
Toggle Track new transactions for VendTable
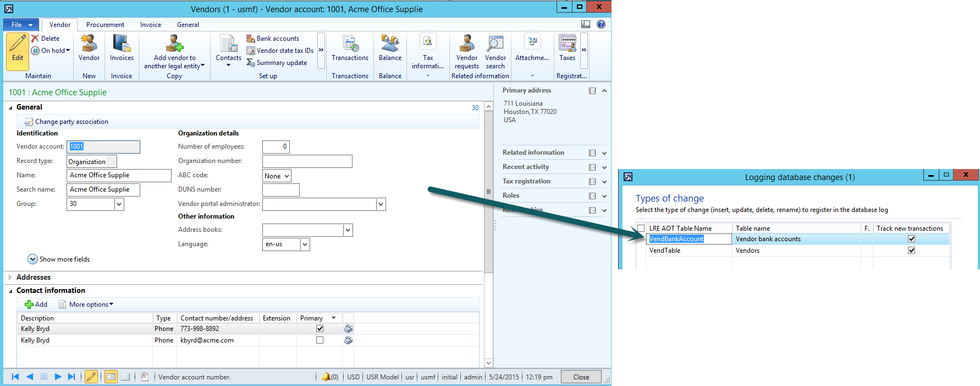(x=911, y=251)
